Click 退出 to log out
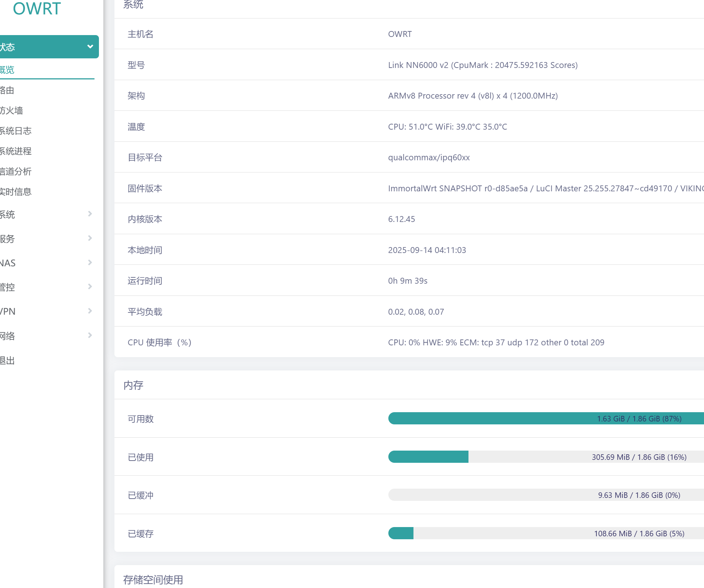This screenshot has height=588, width=704. [7, 360]
